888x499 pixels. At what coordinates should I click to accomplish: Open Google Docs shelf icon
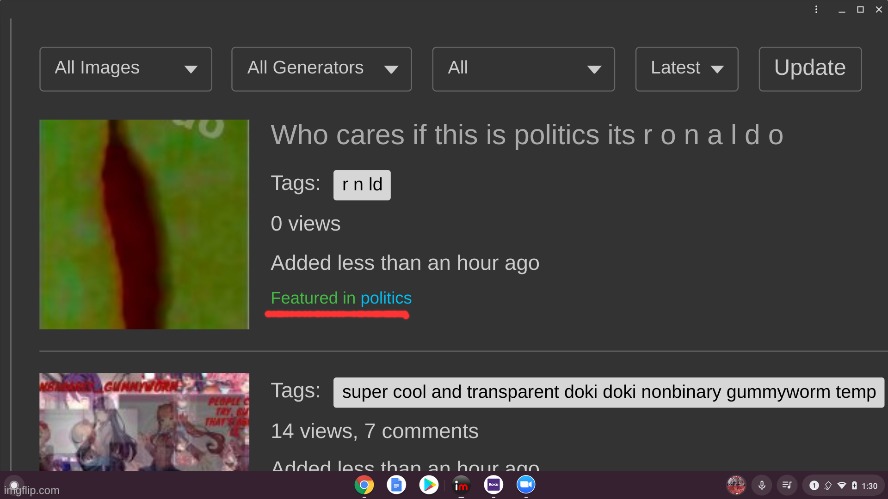396,485
